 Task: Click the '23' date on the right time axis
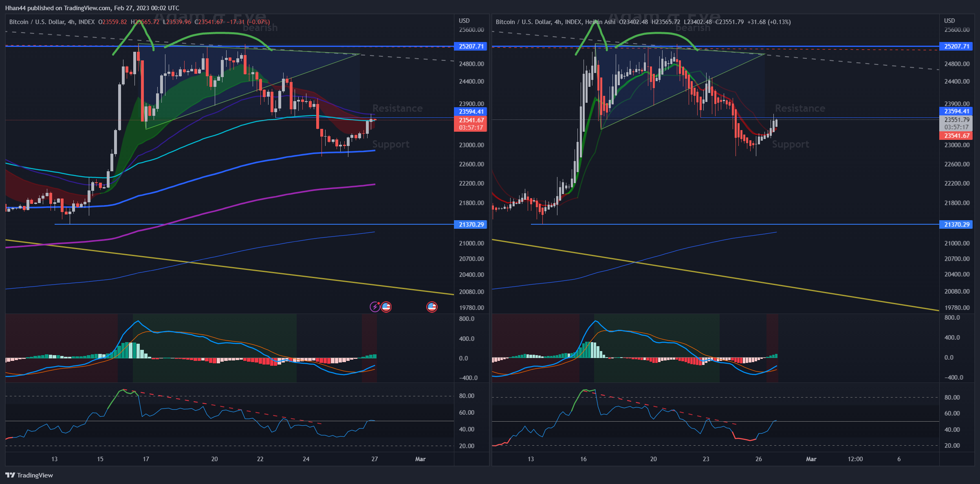[x=706, y=459]
